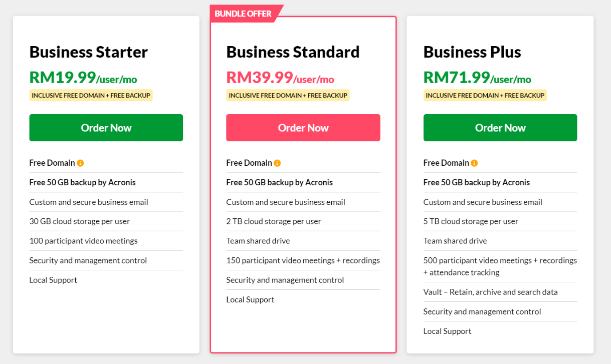
Task: Click the Vault – Retain, archive and search data item
Action: (x=491, y=292)
